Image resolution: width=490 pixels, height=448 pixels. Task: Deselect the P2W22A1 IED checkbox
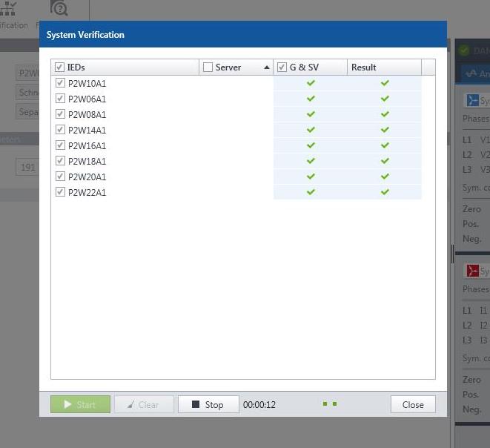point(60,192)
